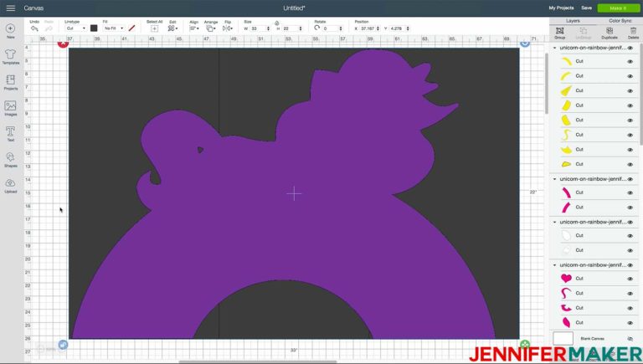
Task: Switch to the Color Sync tab
Action: click(620, 20)
